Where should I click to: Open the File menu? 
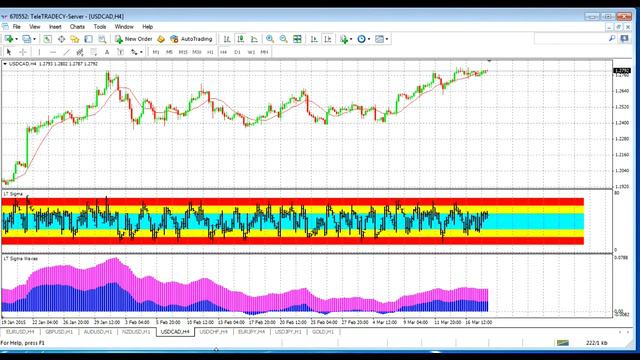point(17,27)
